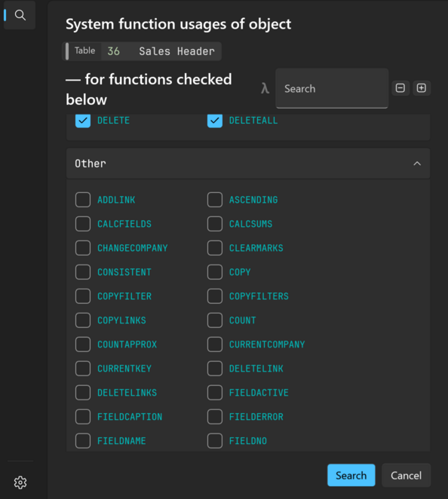
Task: Expand all groups with plus icon
Action: 422,88
